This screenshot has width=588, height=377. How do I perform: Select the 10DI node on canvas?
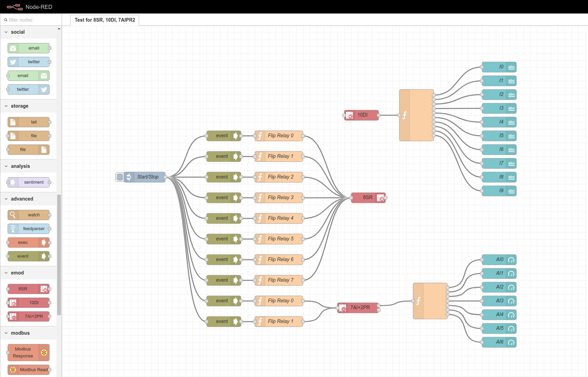click(361, 115)
